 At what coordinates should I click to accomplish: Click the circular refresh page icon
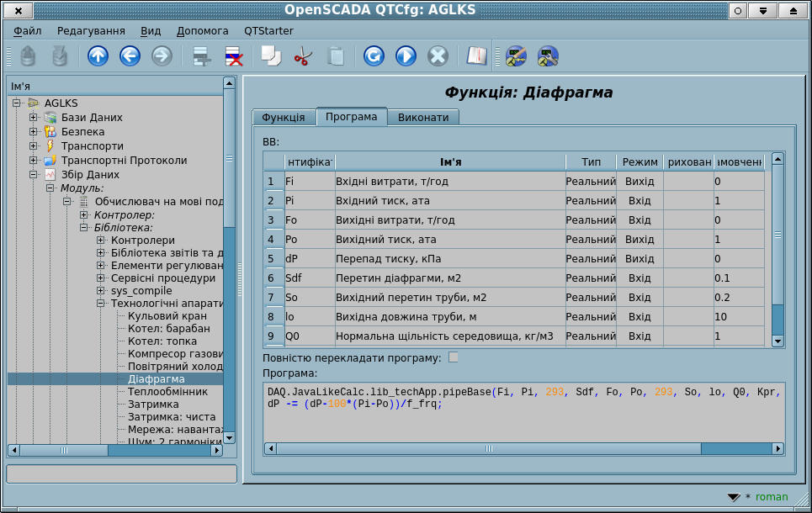pos(374,56)
